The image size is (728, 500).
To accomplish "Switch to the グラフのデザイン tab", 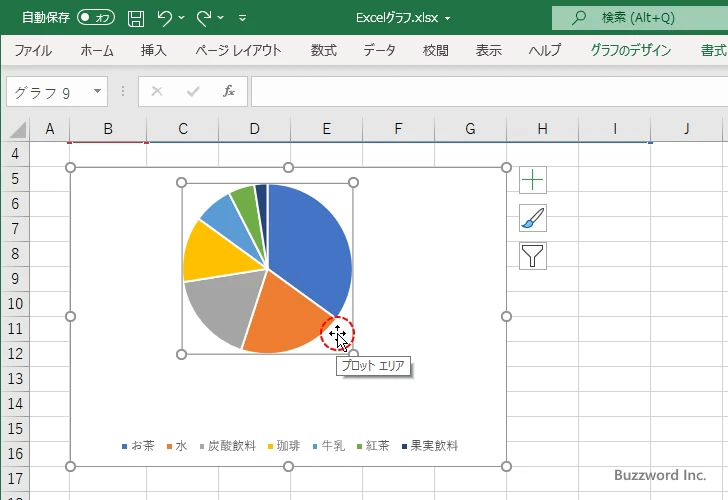I will pyautogui.click(x=630, y=50).
